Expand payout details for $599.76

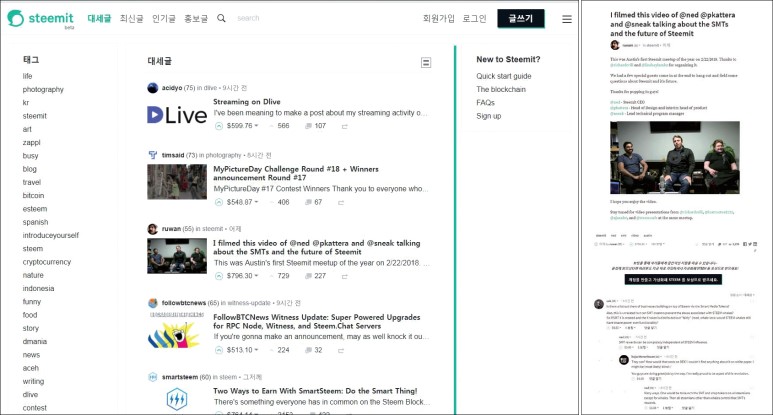(257, 126)
